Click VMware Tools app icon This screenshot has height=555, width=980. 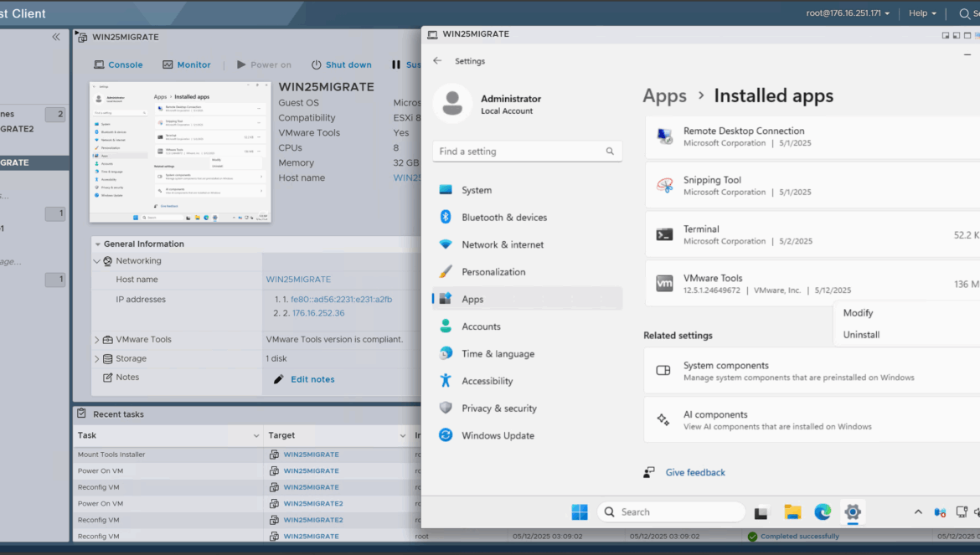(664, 284)
